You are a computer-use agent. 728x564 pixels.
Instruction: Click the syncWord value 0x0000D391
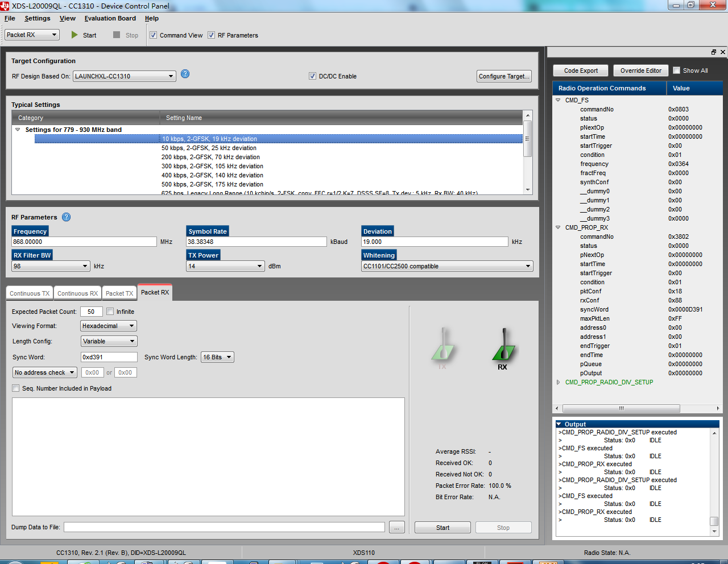[x=685, y=309]
